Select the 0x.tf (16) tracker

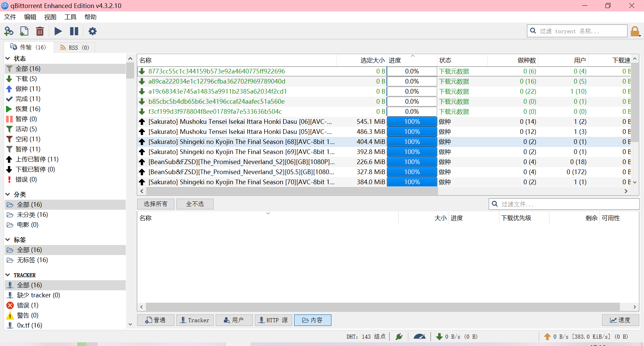click(65, 325)
